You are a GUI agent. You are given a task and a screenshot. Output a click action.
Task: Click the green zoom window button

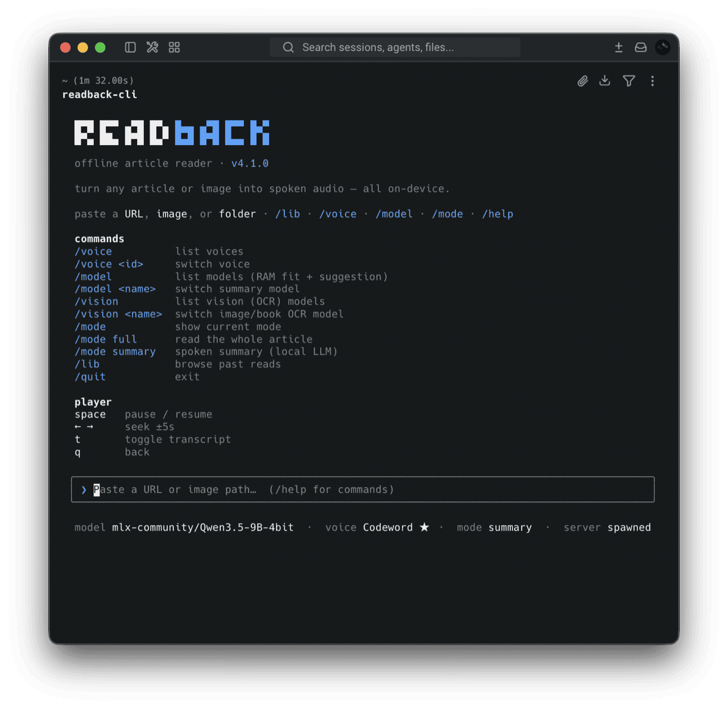point(100,47)
